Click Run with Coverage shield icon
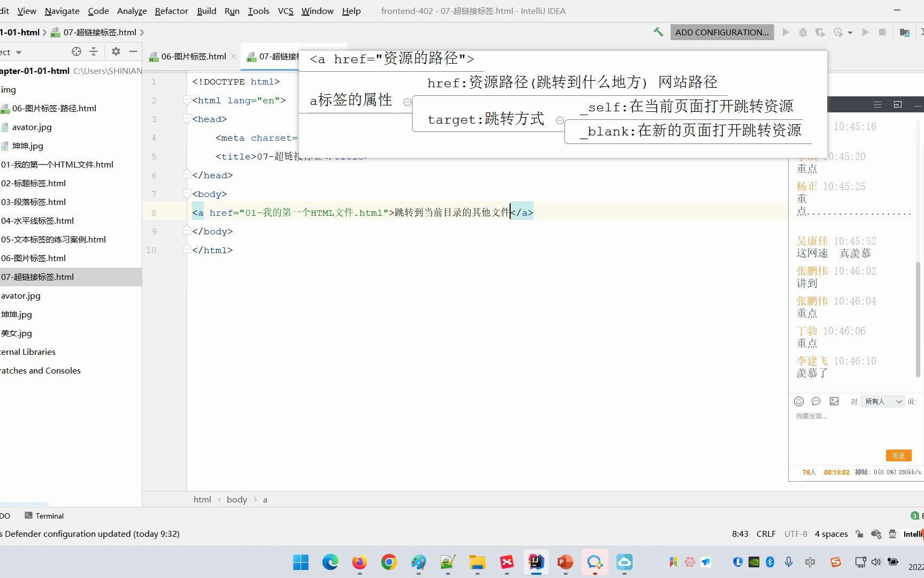This screenshot has height=578, width=924. (820, 32)
